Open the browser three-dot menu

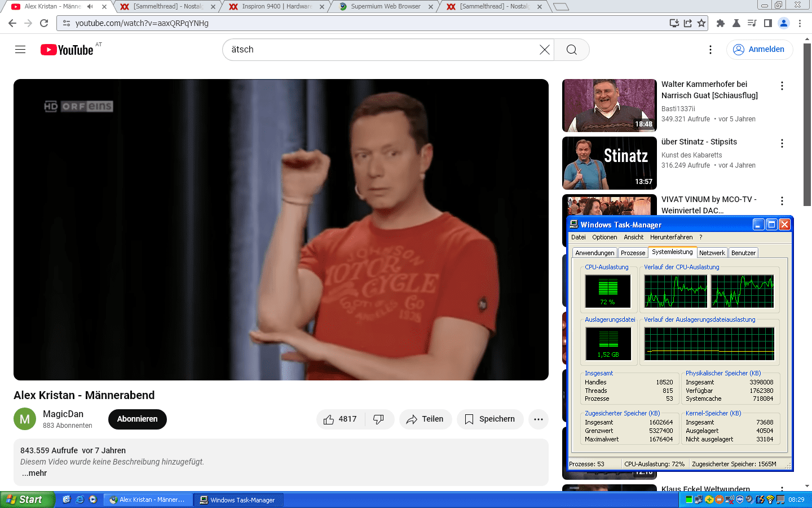tap(800, 23)
